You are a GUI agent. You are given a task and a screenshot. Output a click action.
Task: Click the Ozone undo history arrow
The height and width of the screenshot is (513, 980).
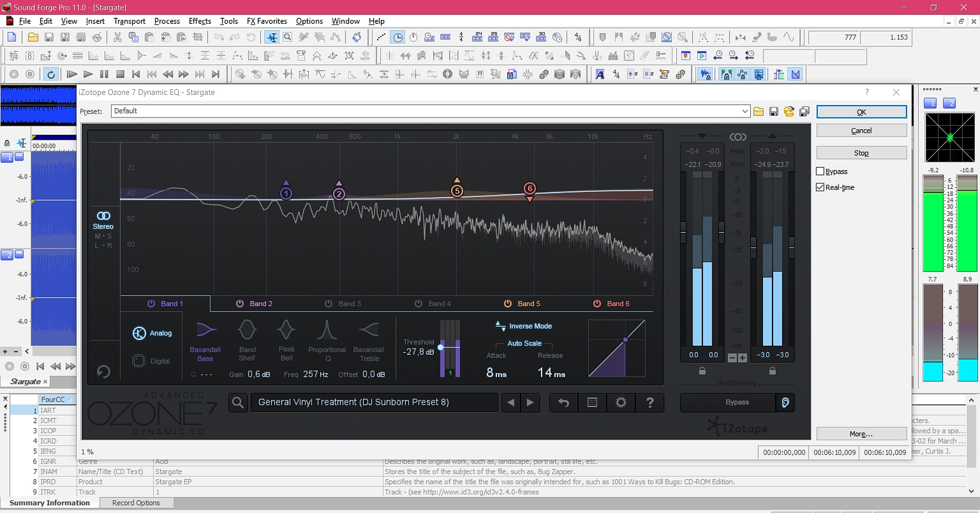[x=563, y=403]
